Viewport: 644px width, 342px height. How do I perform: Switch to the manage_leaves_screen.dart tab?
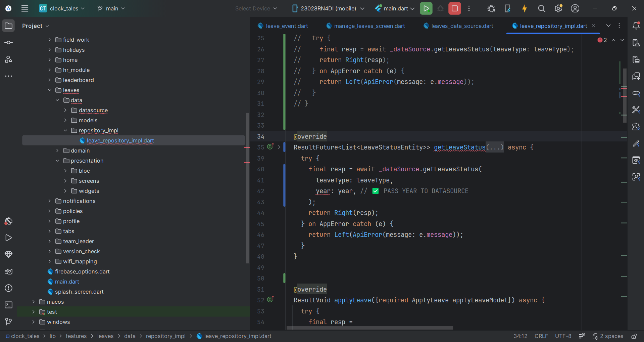click(x=369, y=26)
